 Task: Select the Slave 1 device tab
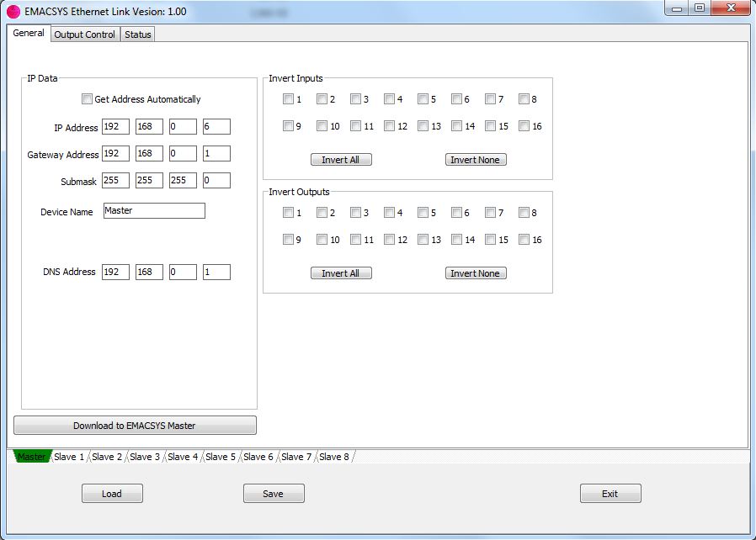(69, 457)
